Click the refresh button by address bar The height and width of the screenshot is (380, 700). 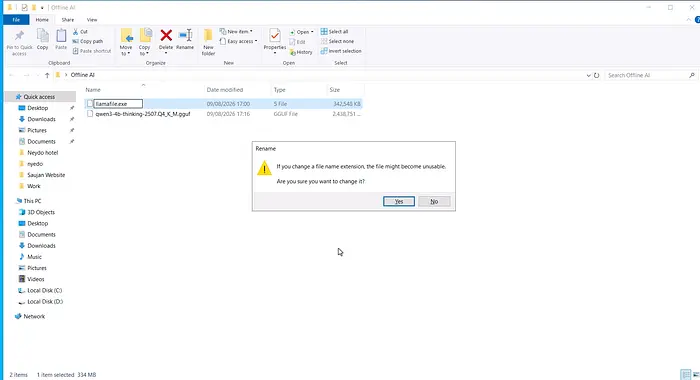(x=596, y=75)
